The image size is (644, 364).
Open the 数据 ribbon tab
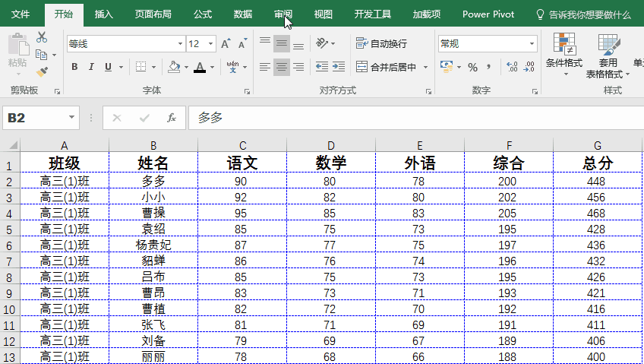(x=243, y=14)
